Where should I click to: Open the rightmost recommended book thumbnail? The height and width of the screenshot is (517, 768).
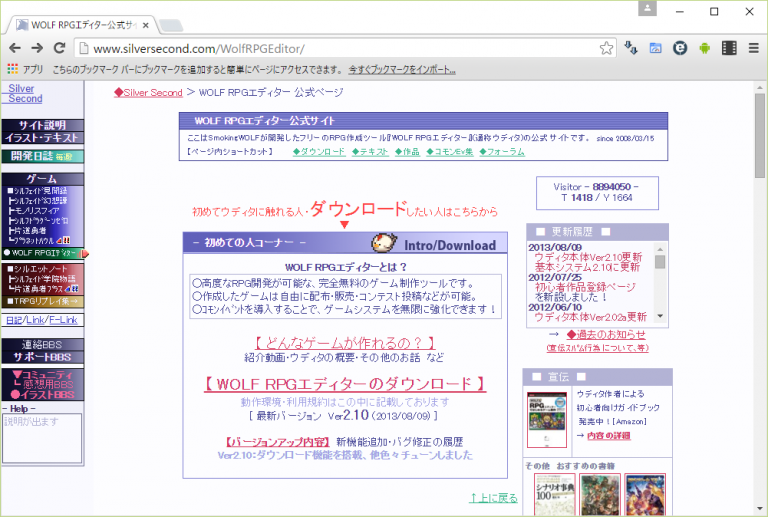pos(645,494)
